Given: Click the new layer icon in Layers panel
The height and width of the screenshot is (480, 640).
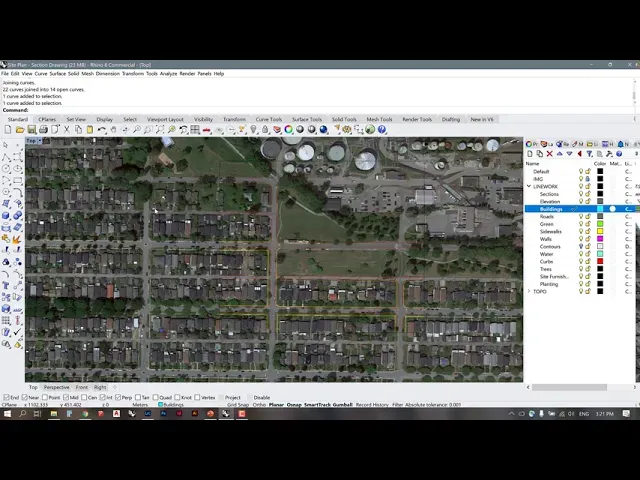Looking at the screenshot, I should pyautogui.click(x=531, y=154).
